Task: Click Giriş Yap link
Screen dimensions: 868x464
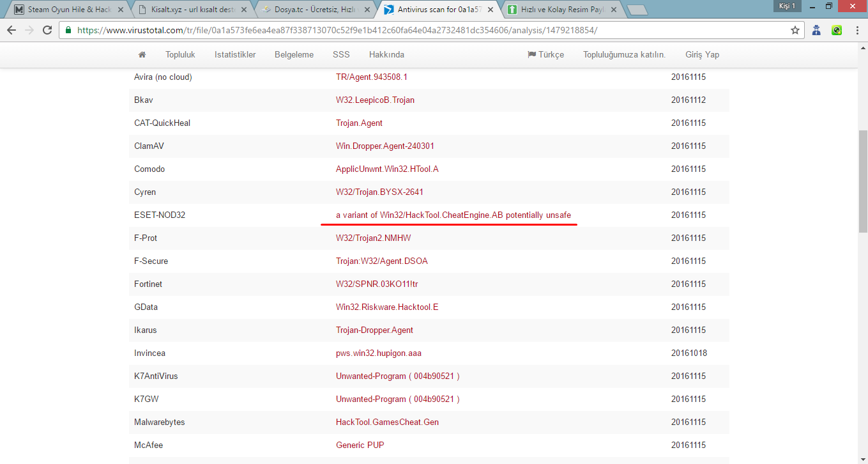Action: point(702,54)
